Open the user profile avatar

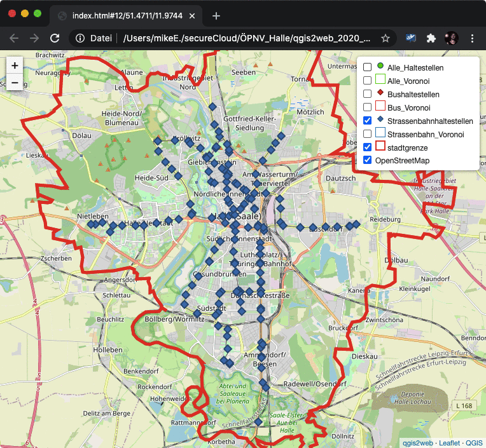pyautogui.click(x=452, y=38)
